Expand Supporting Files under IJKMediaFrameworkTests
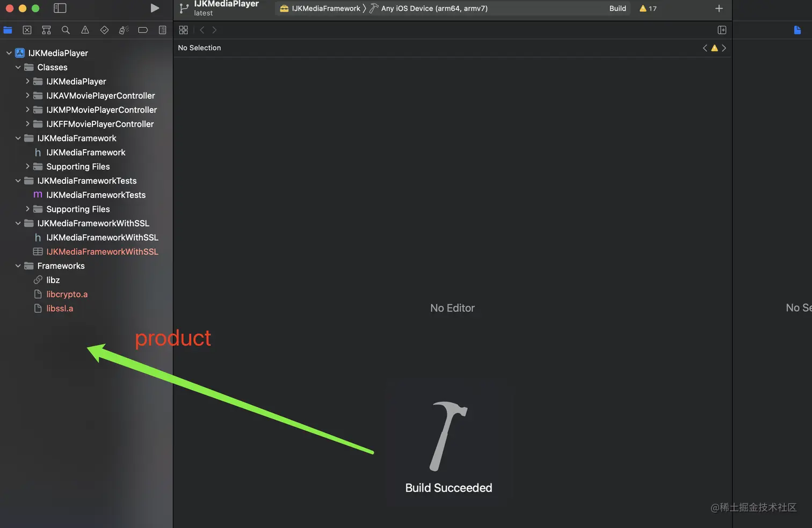The width and height of the screenshot is (812, 528). 27,209
